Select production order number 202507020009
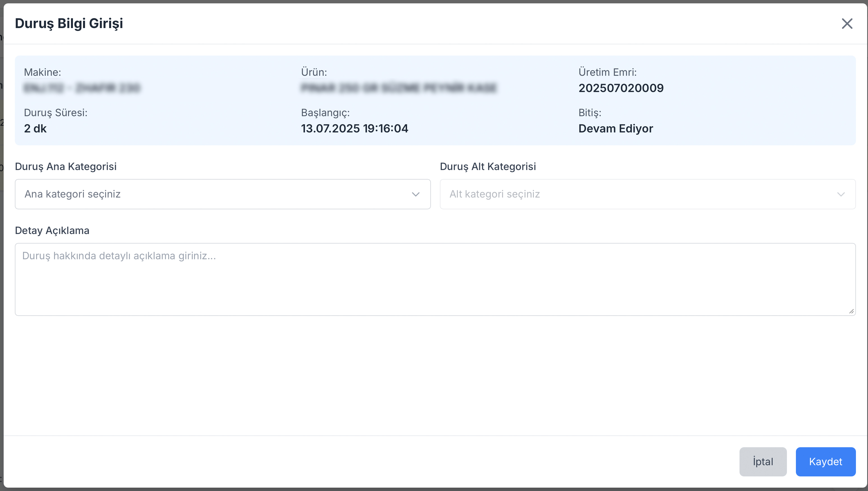The image size is (868, 491). click(x=621, y=88)
